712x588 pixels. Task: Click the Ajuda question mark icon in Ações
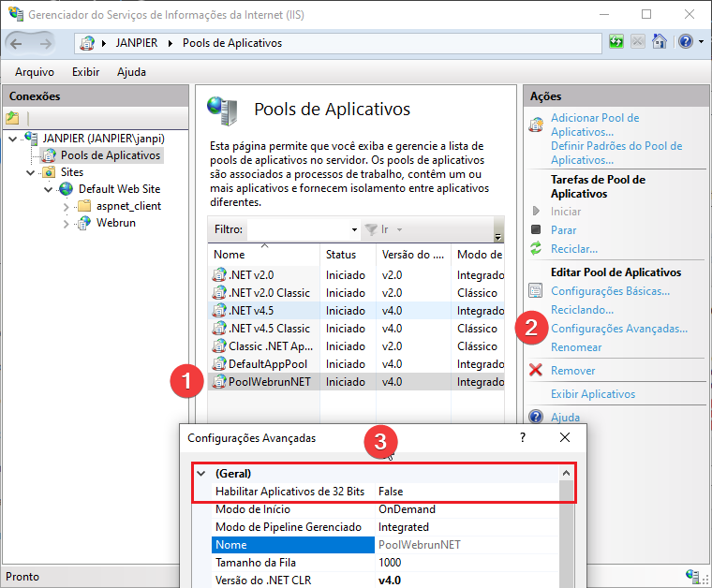536,417
